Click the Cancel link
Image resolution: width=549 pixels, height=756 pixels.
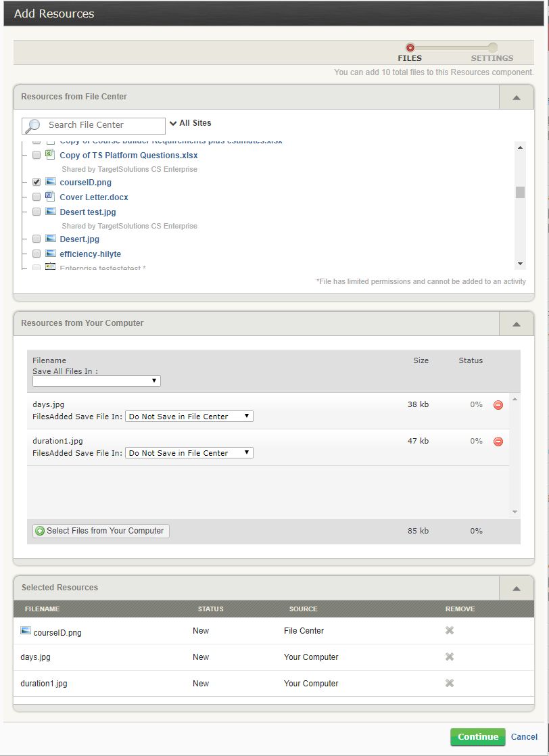point(524,737)
